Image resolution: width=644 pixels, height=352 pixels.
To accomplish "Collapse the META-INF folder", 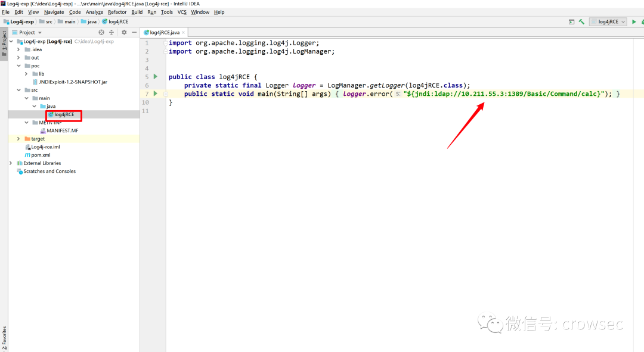I will click(26, 122).
